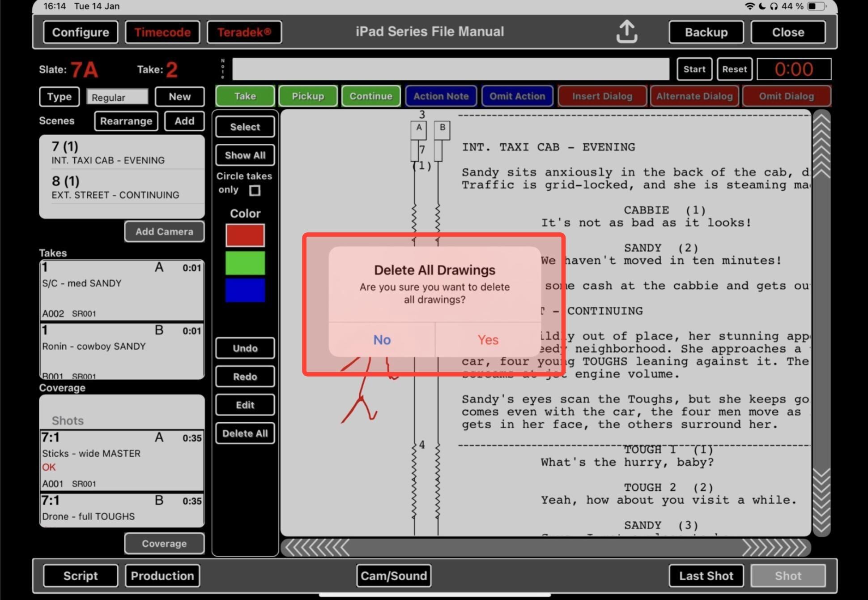The image size is (868, 600).
Task: Select take 1 A S/C med SANDY
Action: (122, 290)
